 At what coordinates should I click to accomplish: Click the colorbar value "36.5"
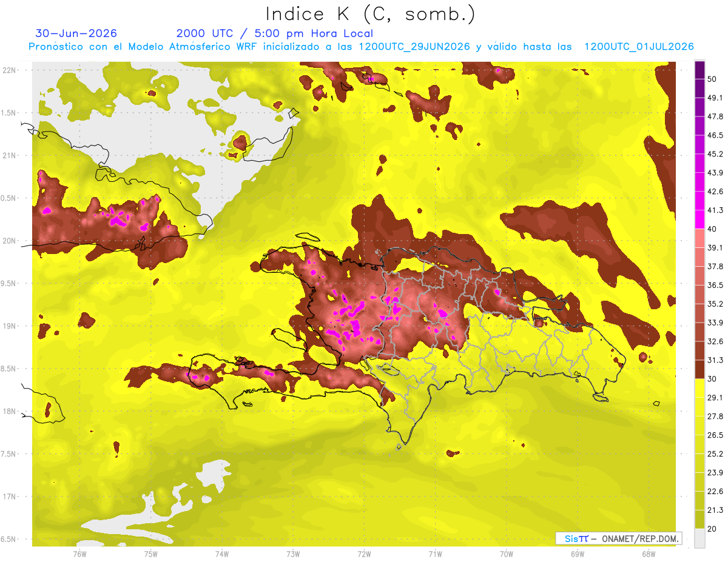(x=715, y=285)
